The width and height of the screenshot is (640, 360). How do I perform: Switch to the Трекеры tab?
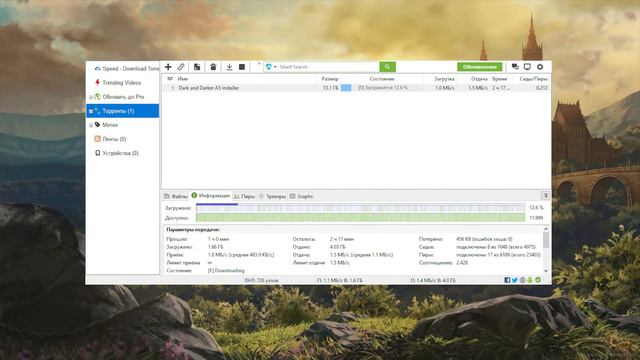[x=272, y=196]
